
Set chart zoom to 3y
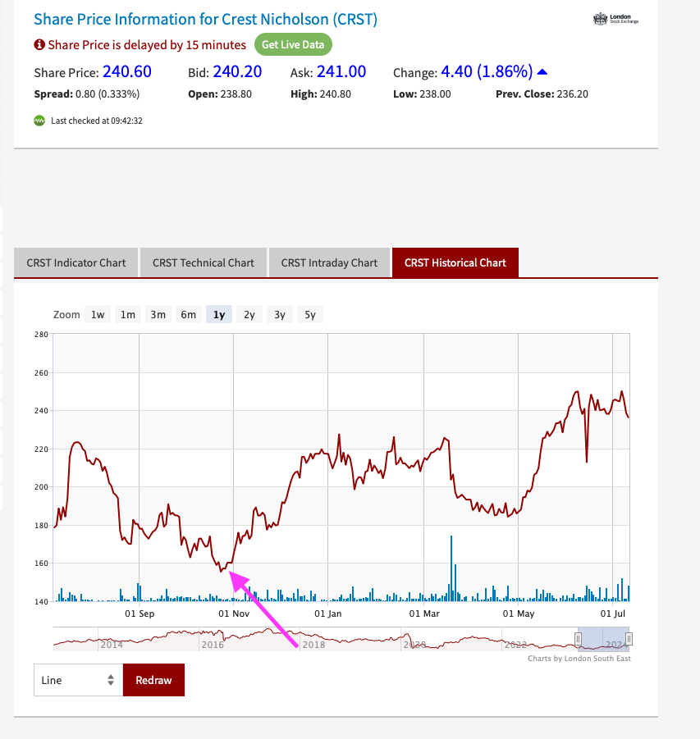[280, 314]
